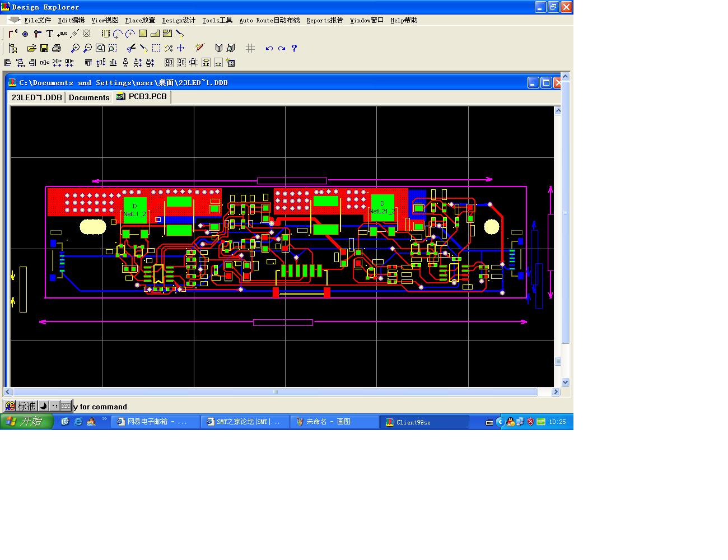728x560 pixels.
Task: Open the Place放置 menu
Action: (x=140, y=20)
